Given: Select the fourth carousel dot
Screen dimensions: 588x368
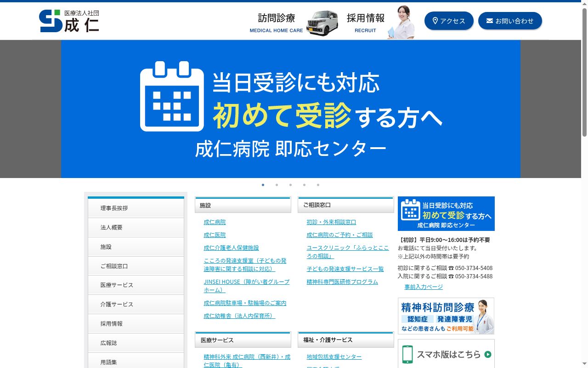Looking at the screenshot, I should click(304, 185).
